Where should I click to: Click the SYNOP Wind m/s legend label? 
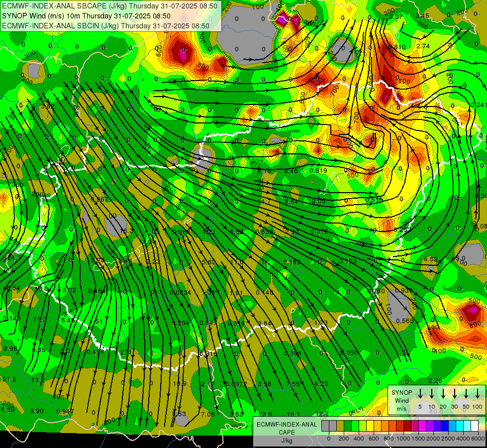pyautogui.click(x=401, y=400)
